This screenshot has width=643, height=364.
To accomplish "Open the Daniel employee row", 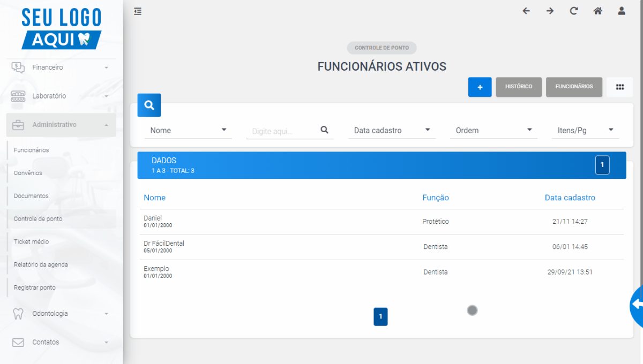I will tap(382, 222).
